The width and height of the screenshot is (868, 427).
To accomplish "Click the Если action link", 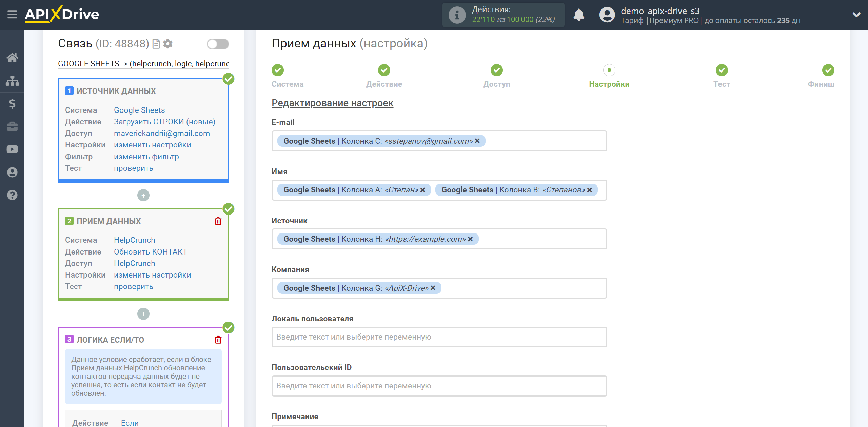I will [x=130, y=423].
